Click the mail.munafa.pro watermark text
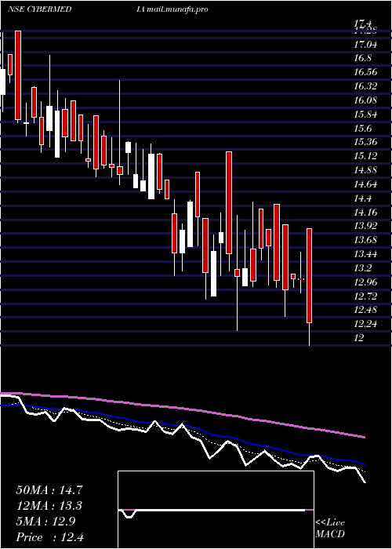The image size is (392, 549). [177, 9]
